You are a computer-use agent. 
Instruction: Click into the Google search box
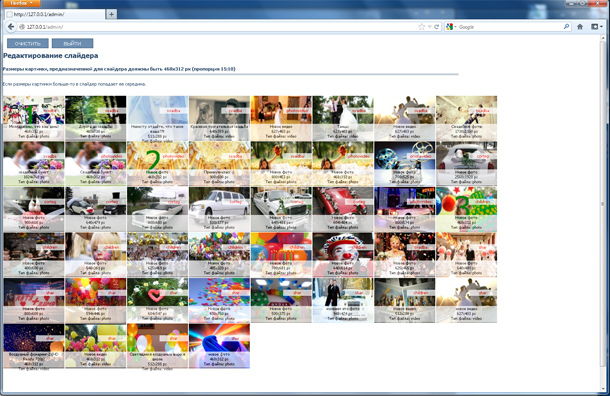(x=510, y=27)
